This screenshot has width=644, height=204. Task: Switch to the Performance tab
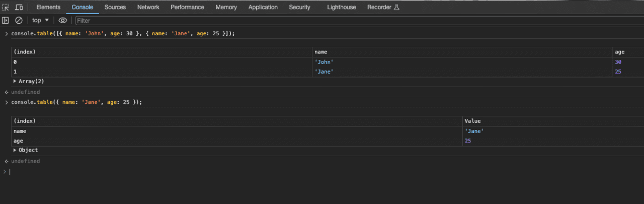[x=187, y=7]
